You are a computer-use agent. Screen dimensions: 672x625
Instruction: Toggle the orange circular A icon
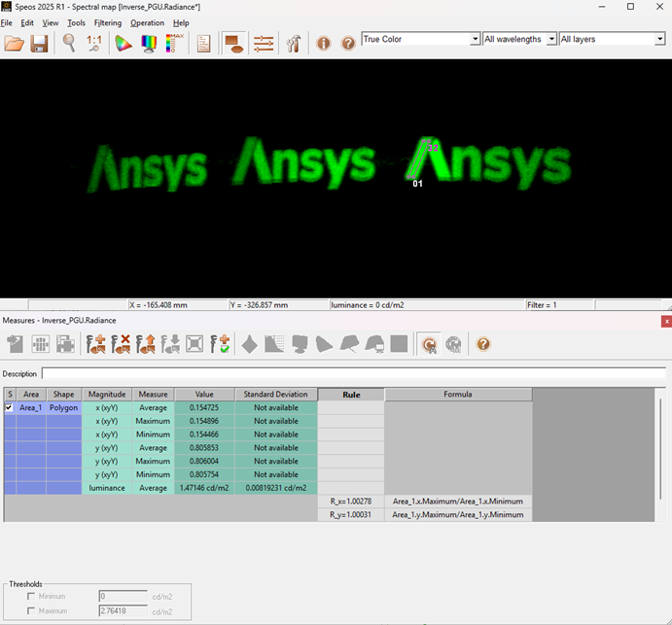[x=429, y=344]
